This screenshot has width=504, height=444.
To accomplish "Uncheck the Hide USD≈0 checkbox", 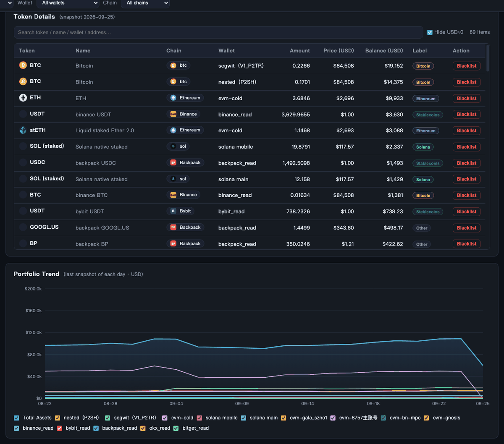I will tap(430, 32).
